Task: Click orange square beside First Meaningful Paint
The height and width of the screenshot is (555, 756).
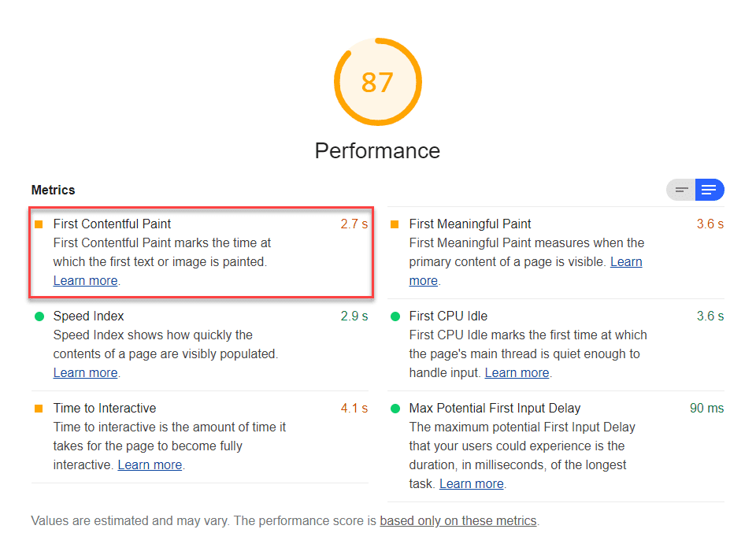Action: coord(395,224)
